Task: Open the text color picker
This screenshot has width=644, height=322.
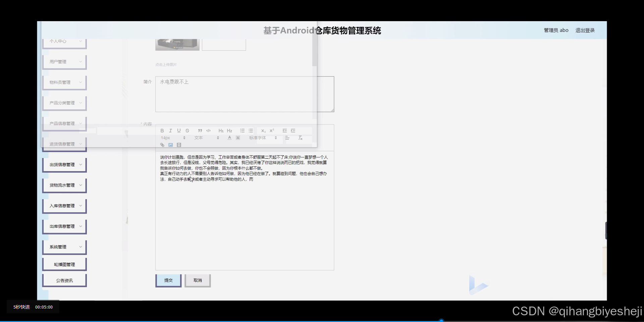Action: 229,138
